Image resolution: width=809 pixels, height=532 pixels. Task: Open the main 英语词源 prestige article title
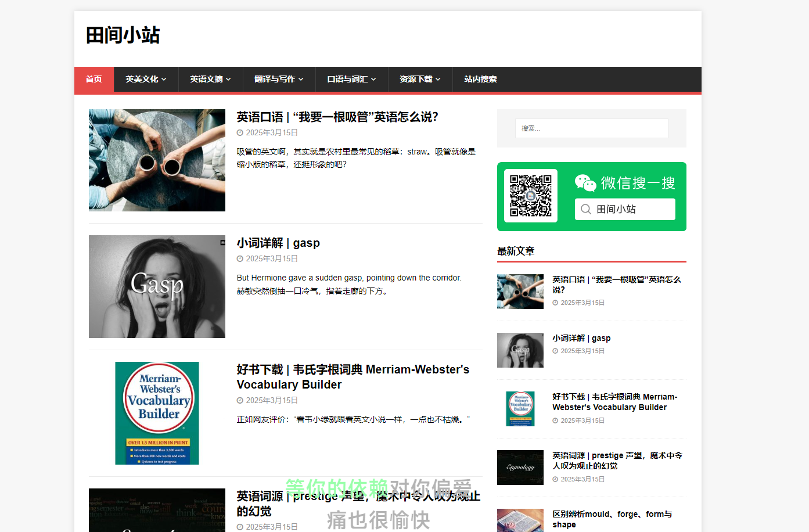coord(358,504)
